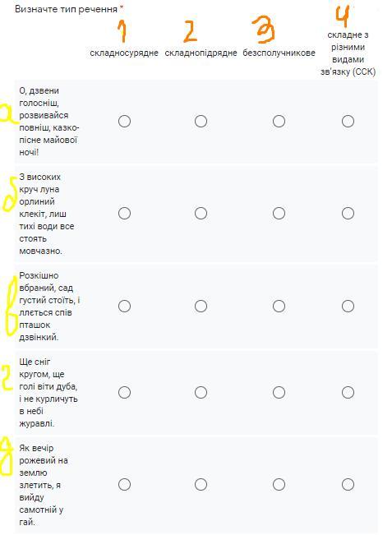
Task: Mark ССК for 'Як вечір рожевий' sentence
Action: [x=348, y=485]
